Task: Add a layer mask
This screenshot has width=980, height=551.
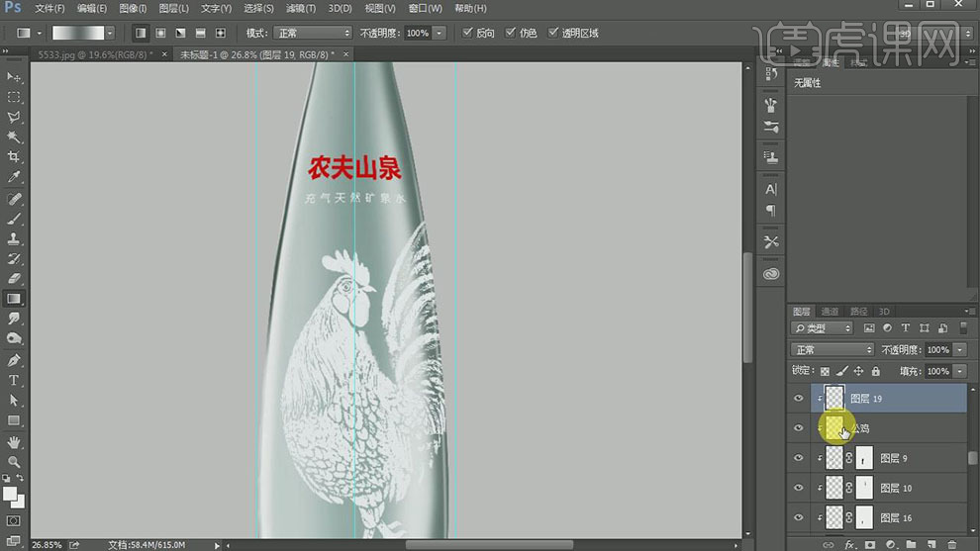Action: [869, 545]
